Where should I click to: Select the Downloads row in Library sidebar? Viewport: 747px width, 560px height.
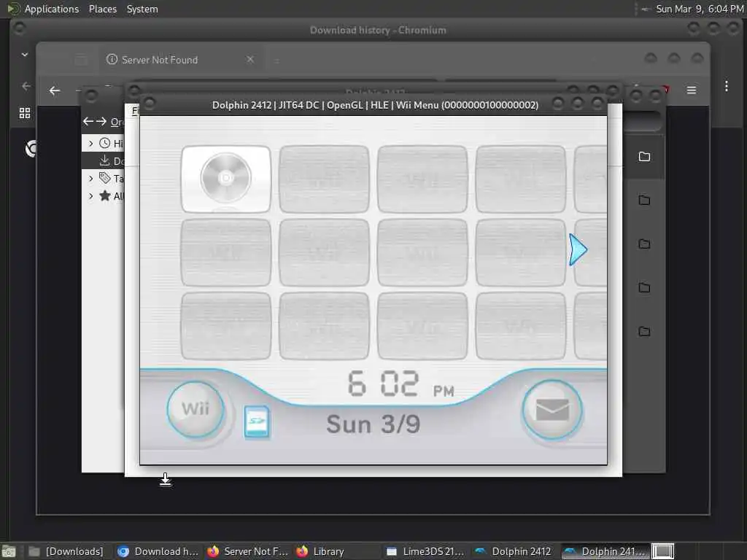pyautogui.click(x=103, y=161)
